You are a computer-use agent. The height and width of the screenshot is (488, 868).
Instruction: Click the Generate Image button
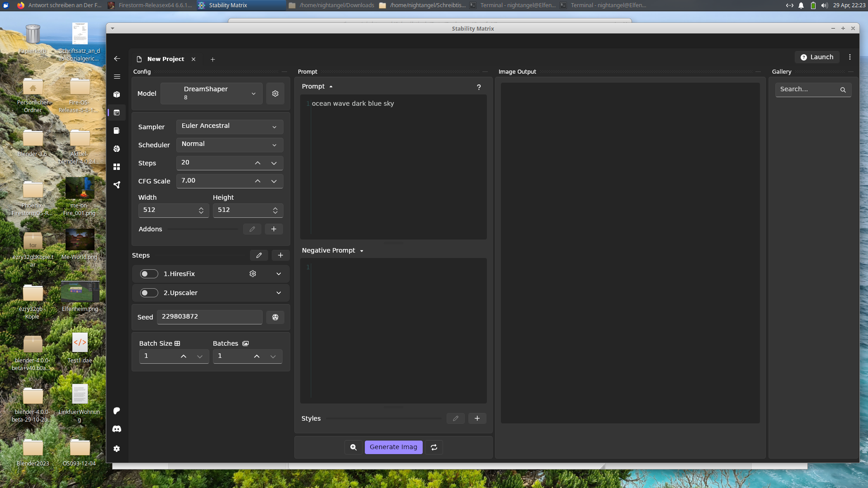(393, 447)
